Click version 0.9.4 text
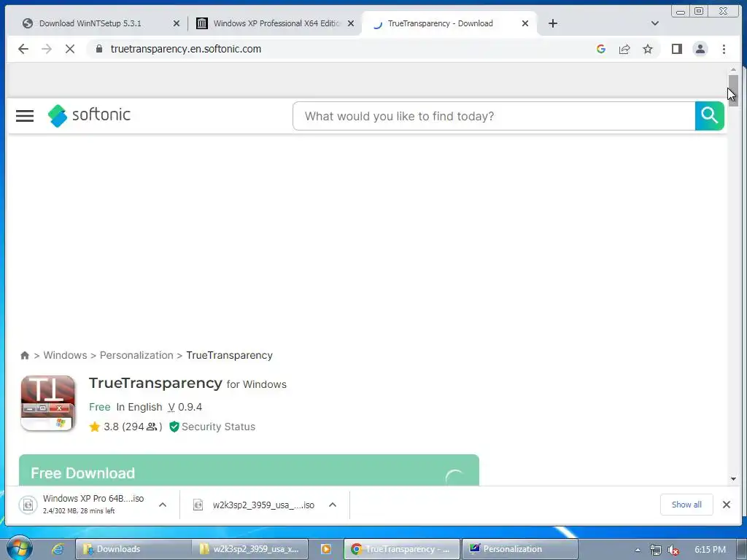 point(185,407)
